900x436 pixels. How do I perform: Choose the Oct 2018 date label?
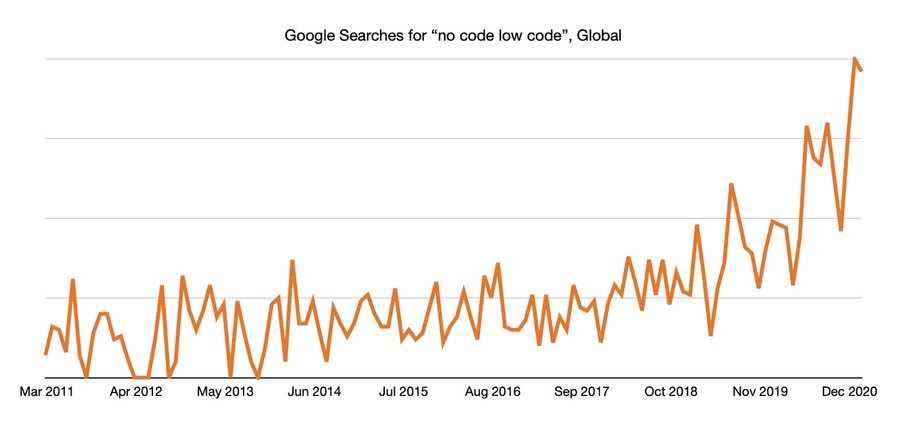[x=670, y=391]
